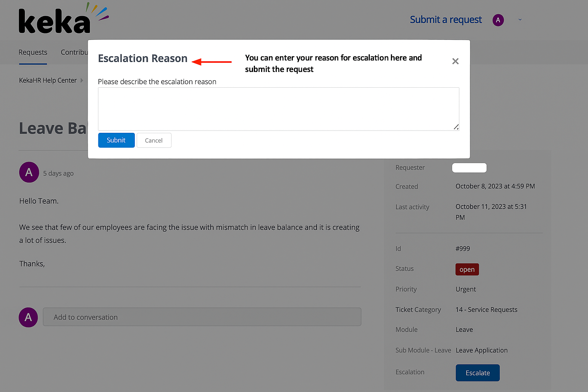Image resolution: width=588 pixels, height=392 pixels.
Task: Grab the text area resize handle
Action: pyautogui.click(x=456, y=127)
